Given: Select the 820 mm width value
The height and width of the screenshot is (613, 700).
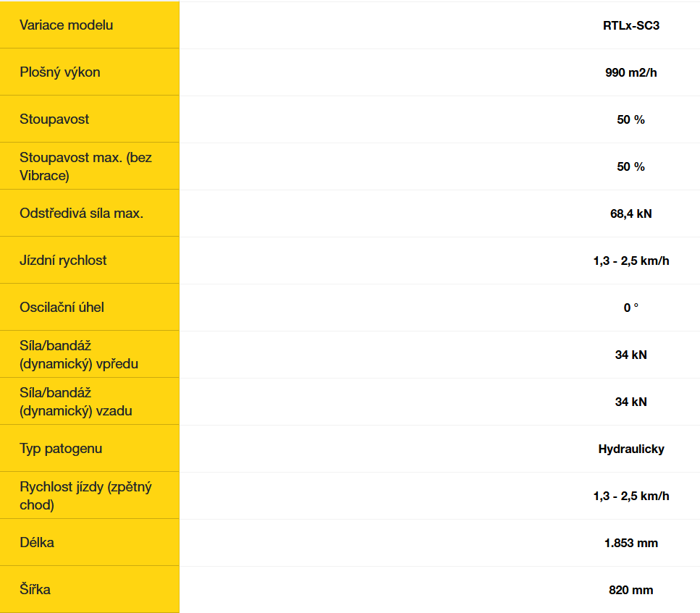Looking at the screenshot, I should point(631,590).
